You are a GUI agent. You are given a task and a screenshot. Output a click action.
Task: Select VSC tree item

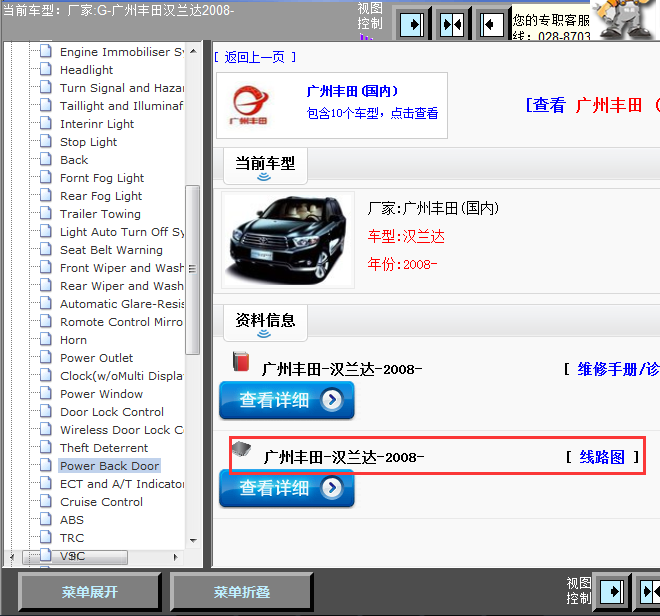pos(72,556)
